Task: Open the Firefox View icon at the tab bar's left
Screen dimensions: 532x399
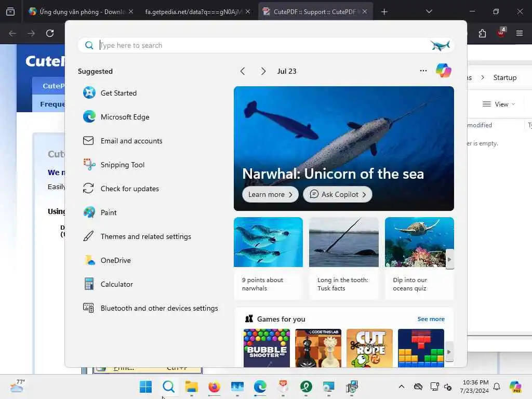Action: tap(10, 12)
